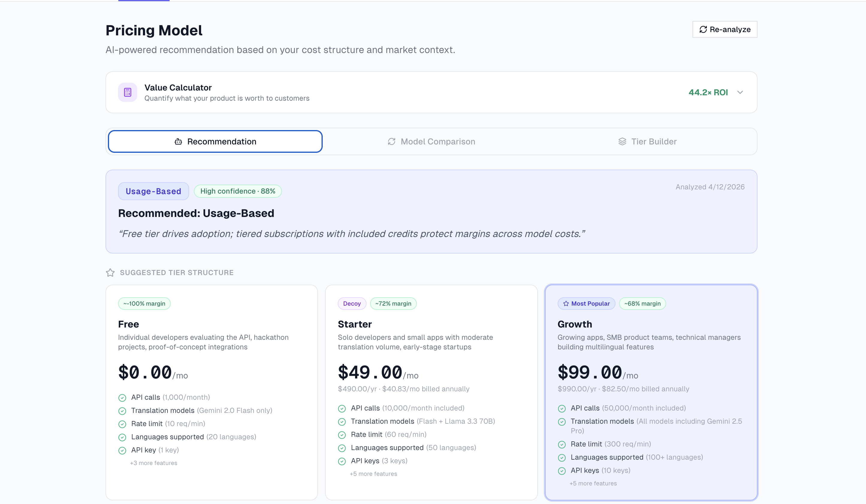This screenshot has width=866, height=504.
Task: Click the layers icon beside Tier Builder
Action: click(622, 141)
